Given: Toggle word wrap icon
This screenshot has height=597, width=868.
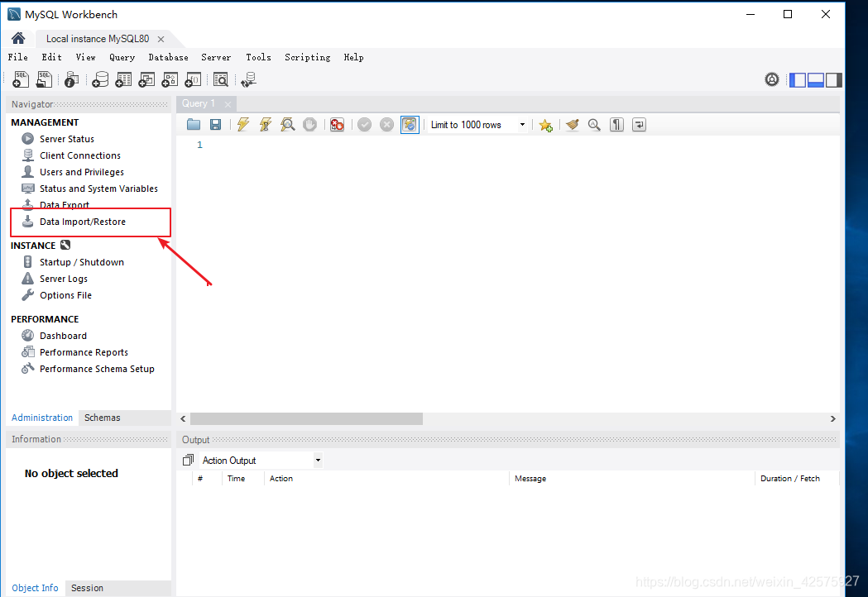Looking at the screenshot, I should click(639, 125).
